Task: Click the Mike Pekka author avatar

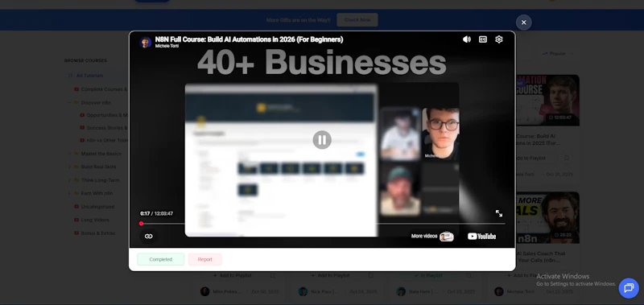Action: point(205,291)
